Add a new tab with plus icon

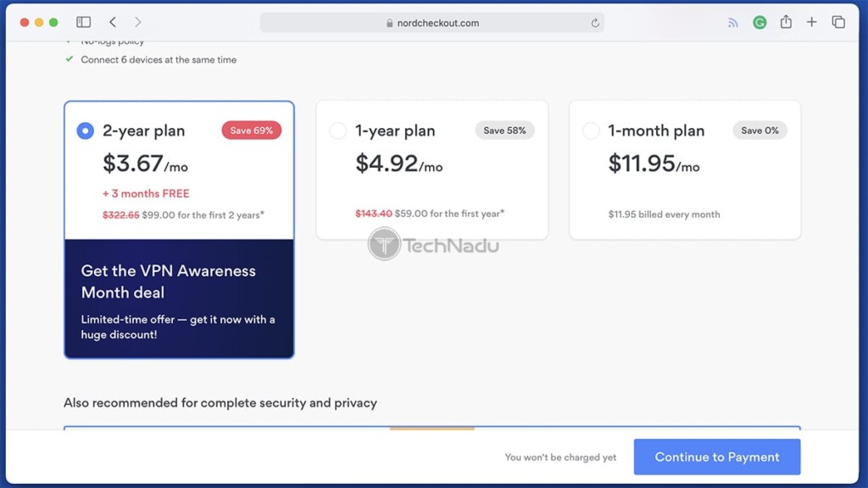(811, 22)
